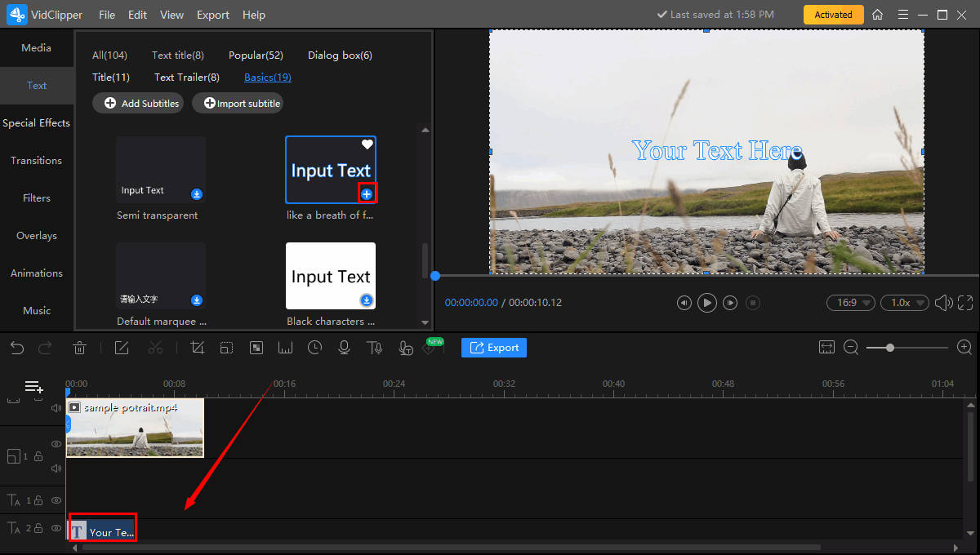Click the text-to-speech icon in toolbar
This screenshot has height=555, width=980.
(x=375, y=348)
